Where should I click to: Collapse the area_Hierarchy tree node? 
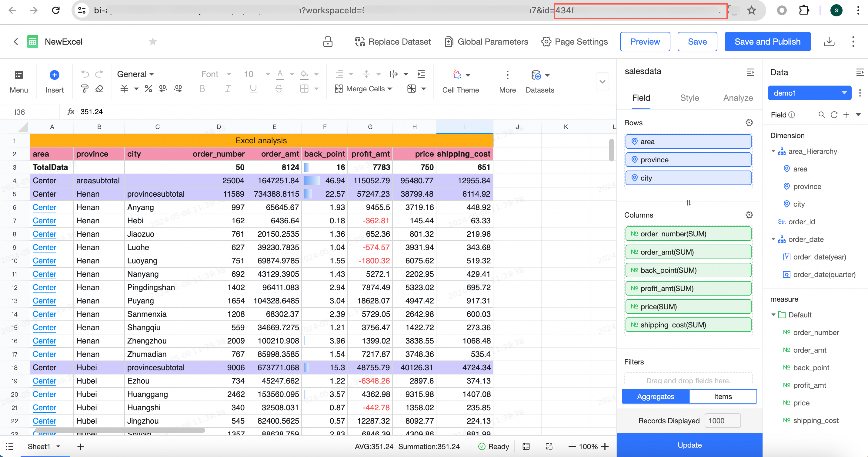tap(773, 151)
